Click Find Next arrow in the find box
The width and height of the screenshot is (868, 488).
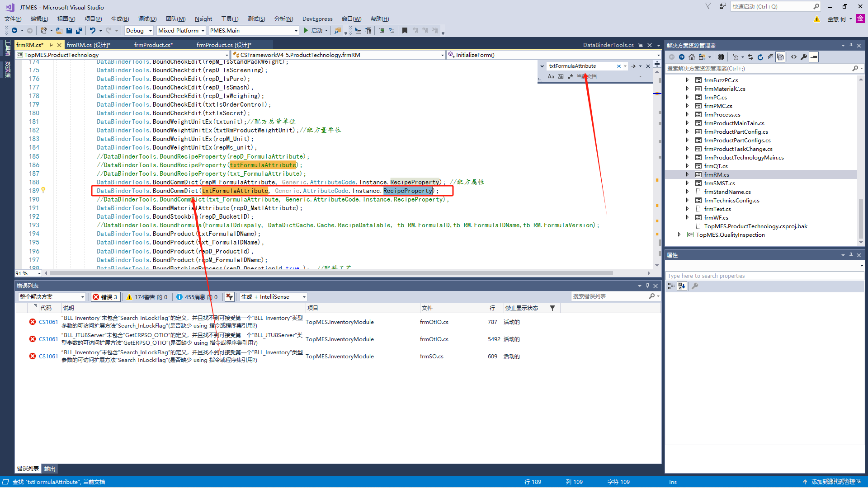(x=633, y=66)
